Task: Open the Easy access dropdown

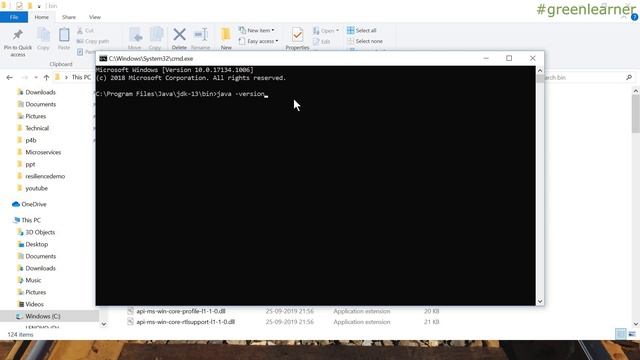Action: (258, 41)
